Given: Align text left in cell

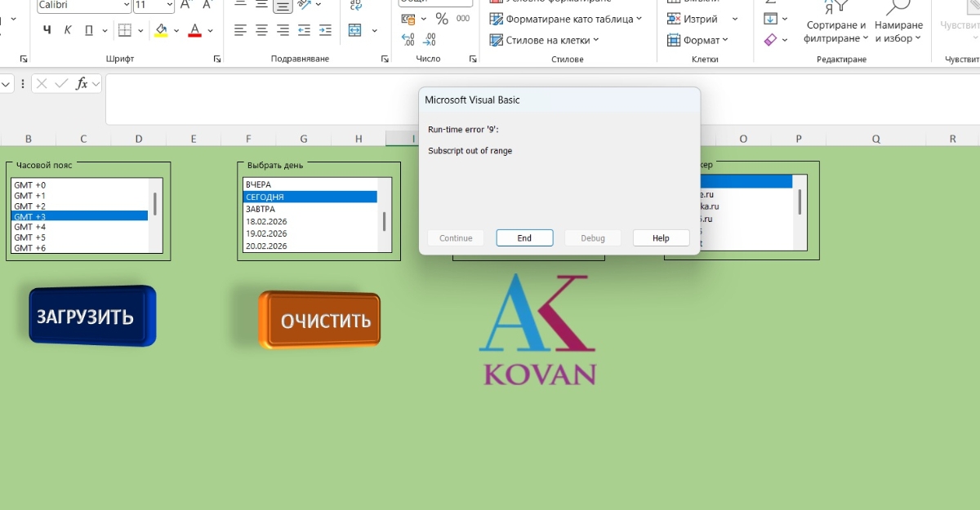Looking at the screenshot, I should (240, 30).
